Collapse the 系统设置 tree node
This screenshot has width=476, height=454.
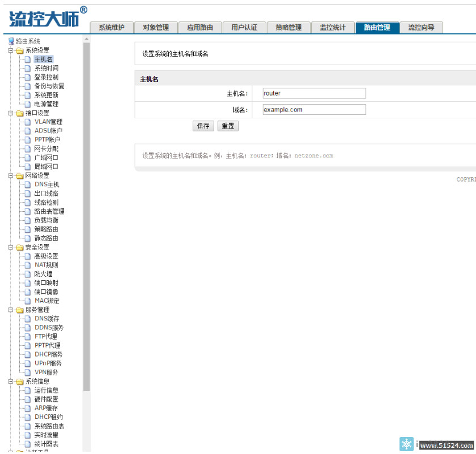(11, 50)
